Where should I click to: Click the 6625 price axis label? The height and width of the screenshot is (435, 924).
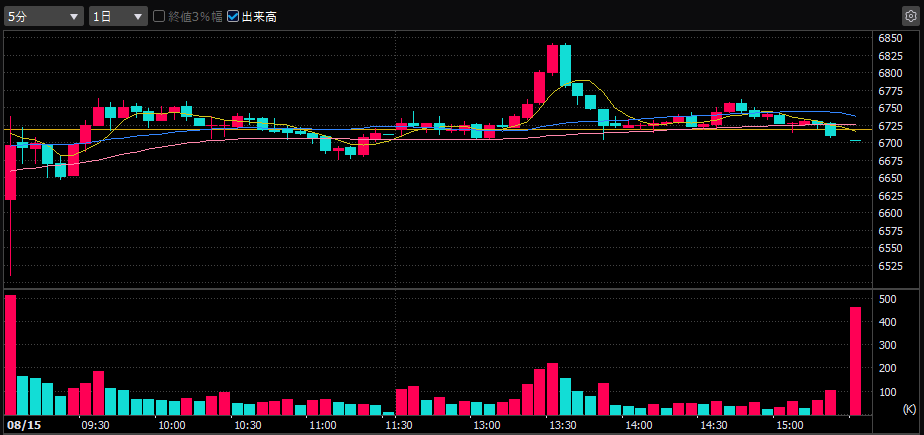pos(890,196)
